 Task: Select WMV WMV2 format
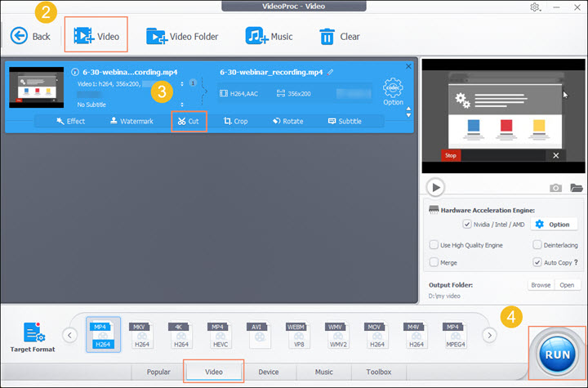point(337,335)
